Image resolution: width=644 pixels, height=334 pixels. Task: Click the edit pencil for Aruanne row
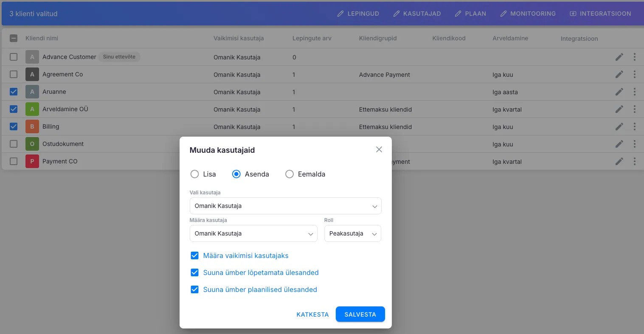[619, 92]
